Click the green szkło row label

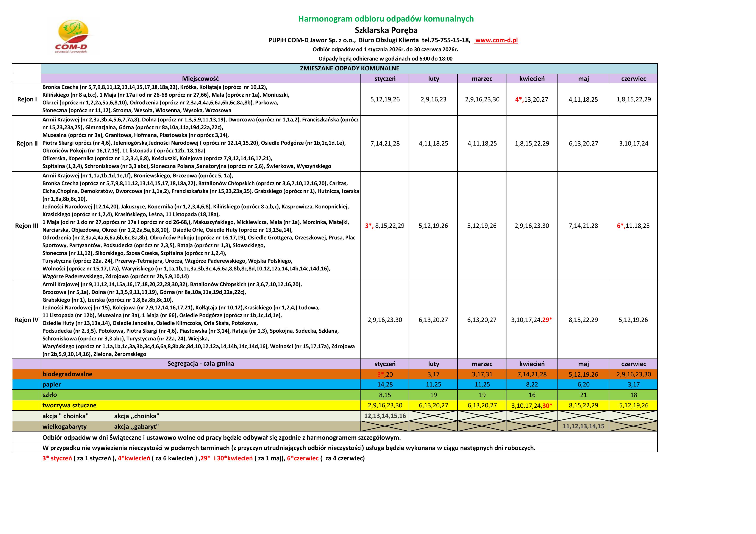pos(50,395)
